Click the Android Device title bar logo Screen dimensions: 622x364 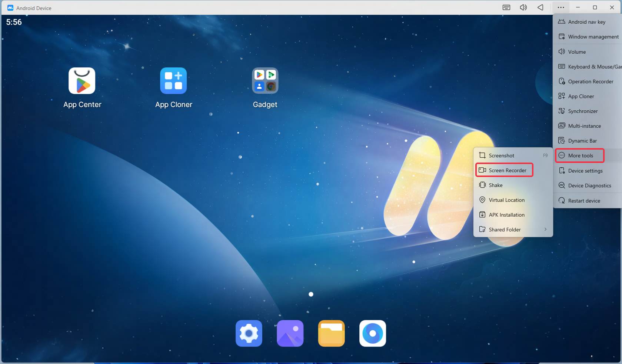point(10,8)
